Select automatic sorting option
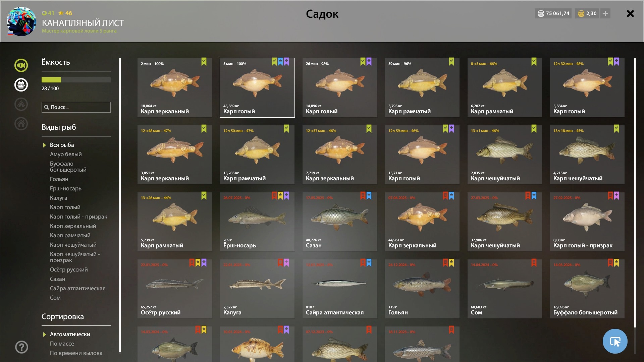This screenshot has width=644, height=362. pos(70,334)
